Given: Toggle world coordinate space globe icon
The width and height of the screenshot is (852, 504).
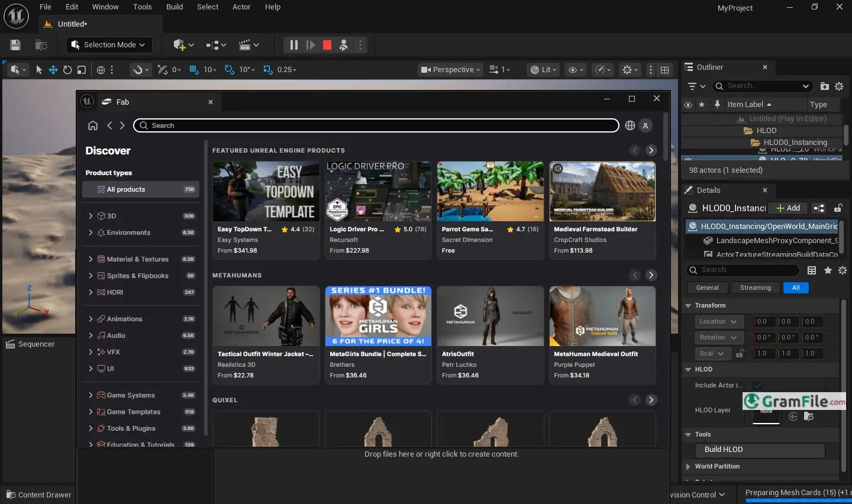Looking at the screenshot, I should click(x=101, y=70).
